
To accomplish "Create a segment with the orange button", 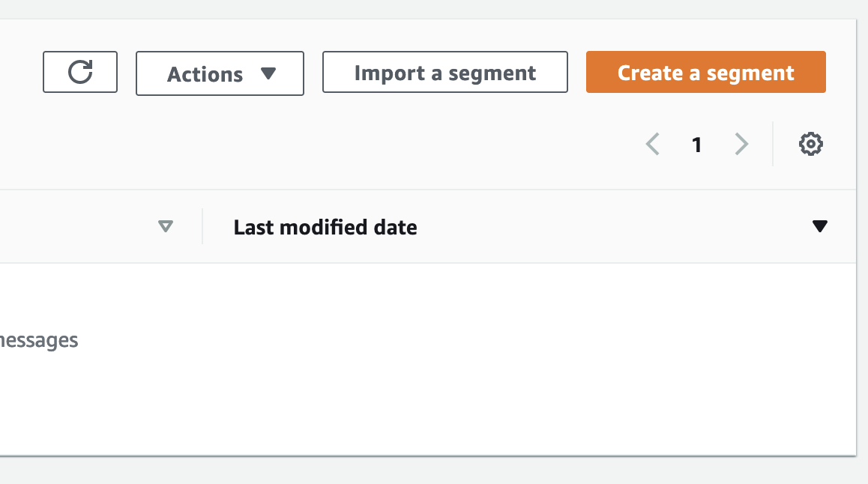I will click(x=706, y=72).
